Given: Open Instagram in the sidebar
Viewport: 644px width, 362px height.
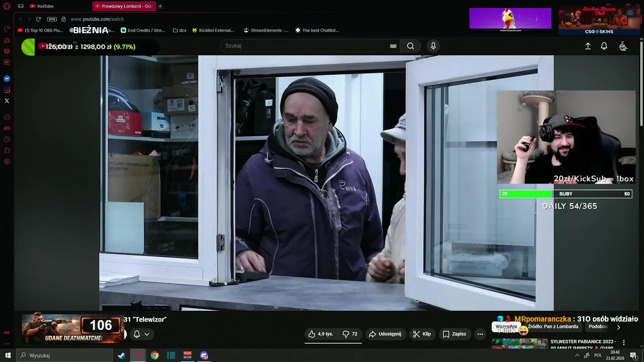Looking at the screenshot, I should tap(7, 90).
